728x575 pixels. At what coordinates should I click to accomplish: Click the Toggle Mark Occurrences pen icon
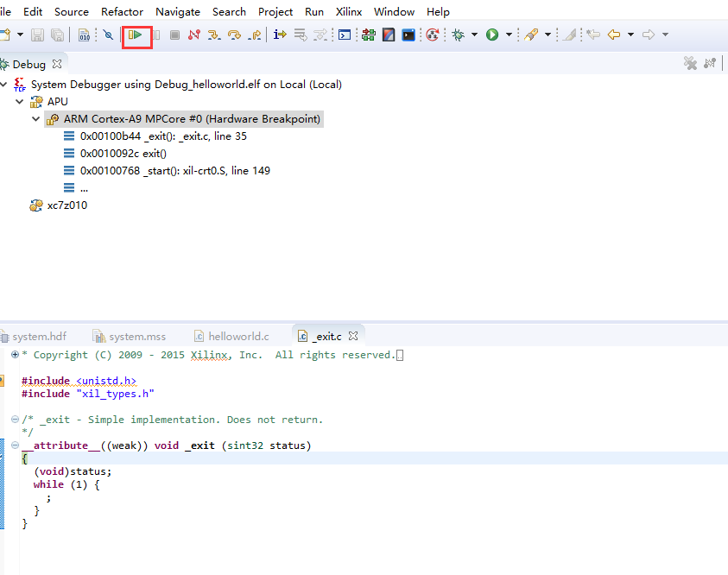click(570, 35)
